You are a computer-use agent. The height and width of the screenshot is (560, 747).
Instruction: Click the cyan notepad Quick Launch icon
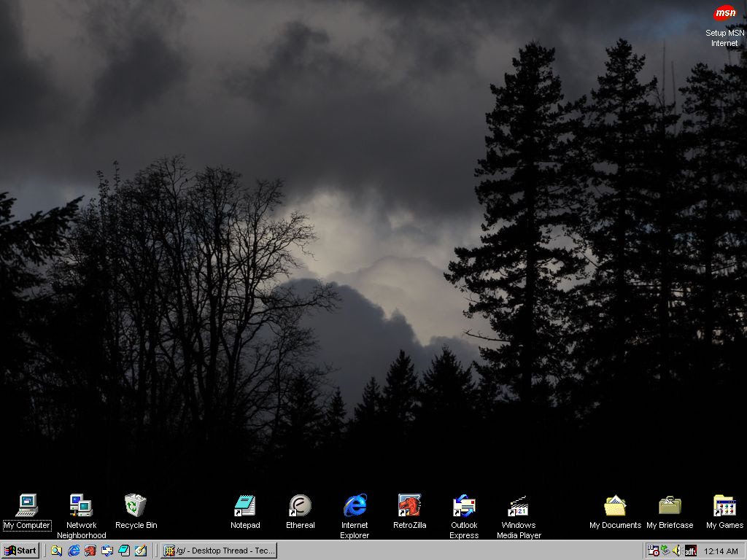pyautogui.click(x=124, y=551)
